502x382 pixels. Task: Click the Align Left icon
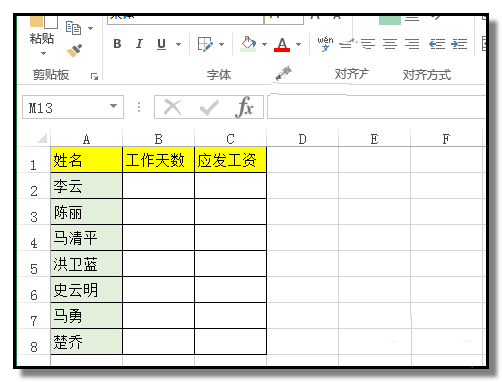pyautogui.click(x=368, y=44)
